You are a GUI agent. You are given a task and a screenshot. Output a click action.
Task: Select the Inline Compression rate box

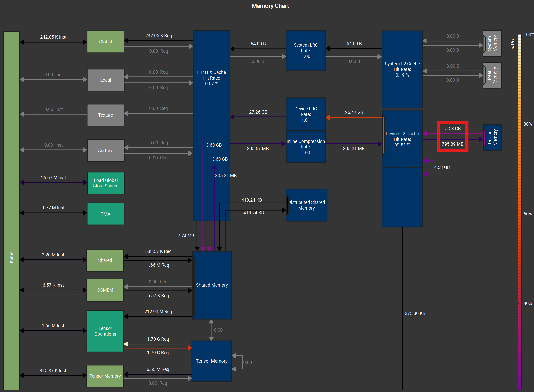coord(306,147)
